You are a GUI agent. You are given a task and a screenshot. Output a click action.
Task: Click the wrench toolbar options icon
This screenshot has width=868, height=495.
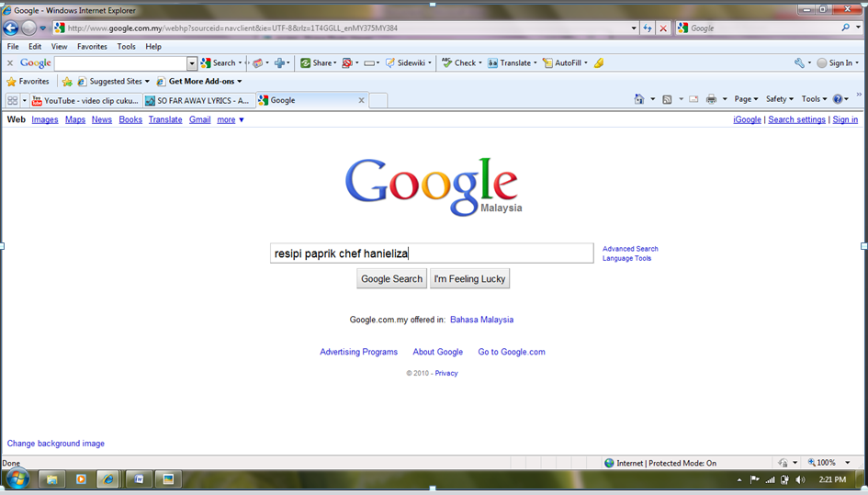click(x=799, y=63)
